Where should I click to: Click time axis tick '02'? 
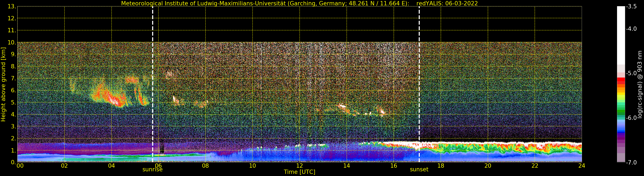coord(64,166)
